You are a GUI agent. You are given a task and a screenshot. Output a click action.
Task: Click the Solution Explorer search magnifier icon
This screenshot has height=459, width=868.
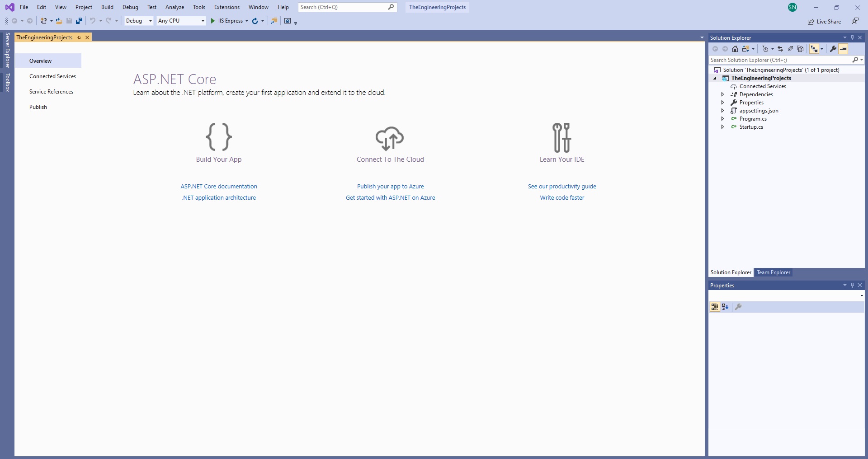point(855,60)
